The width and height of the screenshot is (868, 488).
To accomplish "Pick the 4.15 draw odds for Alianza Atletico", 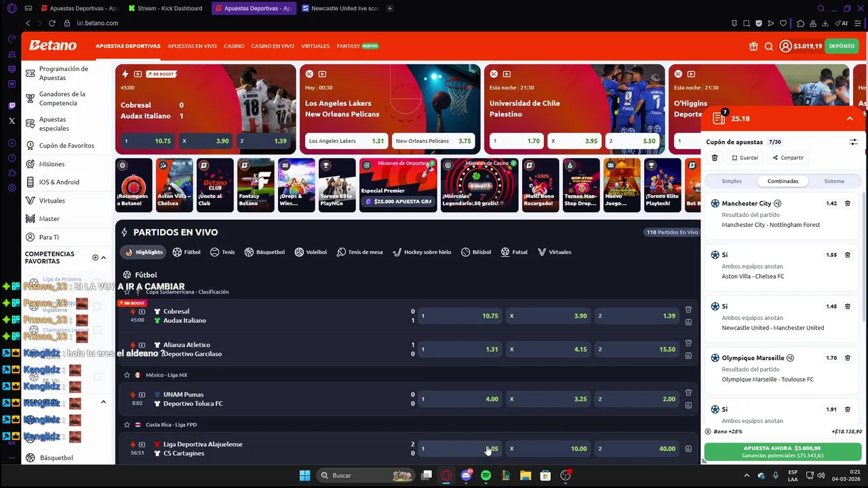I will coord(549,349).
